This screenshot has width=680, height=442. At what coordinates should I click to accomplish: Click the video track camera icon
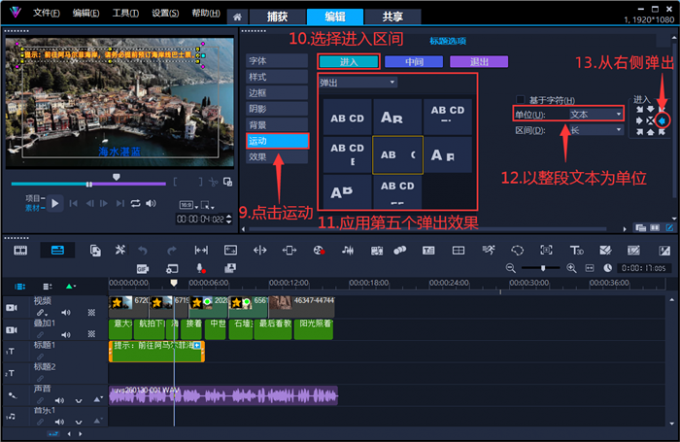[12, 308]
